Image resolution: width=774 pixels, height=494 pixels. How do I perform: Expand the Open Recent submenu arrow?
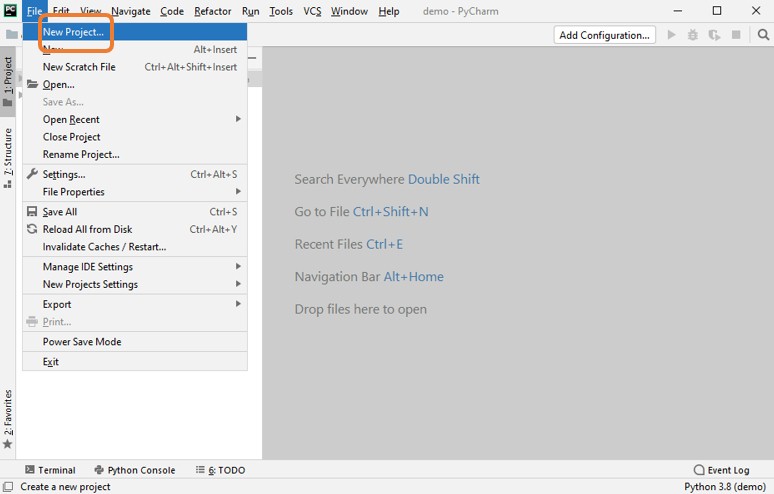pyautogui.click(x=238, y=119)
